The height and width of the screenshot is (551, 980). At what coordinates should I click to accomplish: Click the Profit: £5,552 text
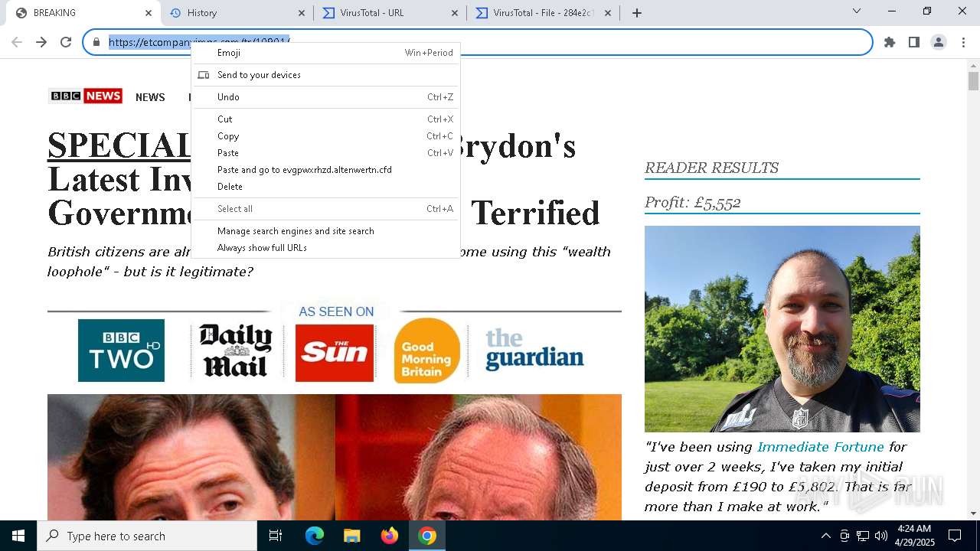[692, 202]
